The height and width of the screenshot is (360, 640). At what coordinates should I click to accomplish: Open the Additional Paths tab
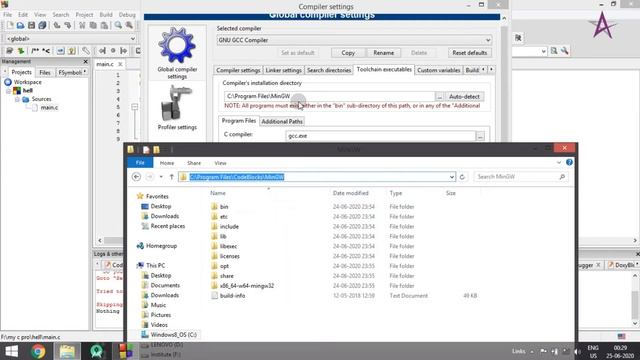tap(282, 121)
